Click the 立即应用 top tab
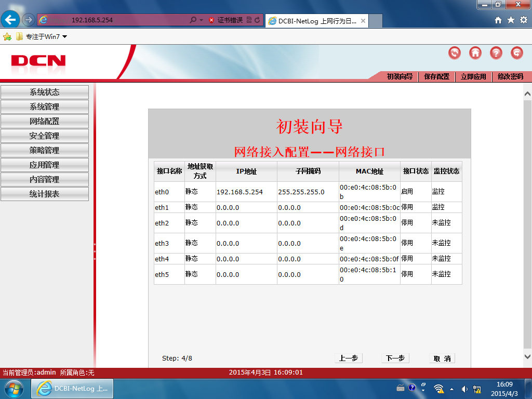This screenshot has width=532, height=399. 473,77
